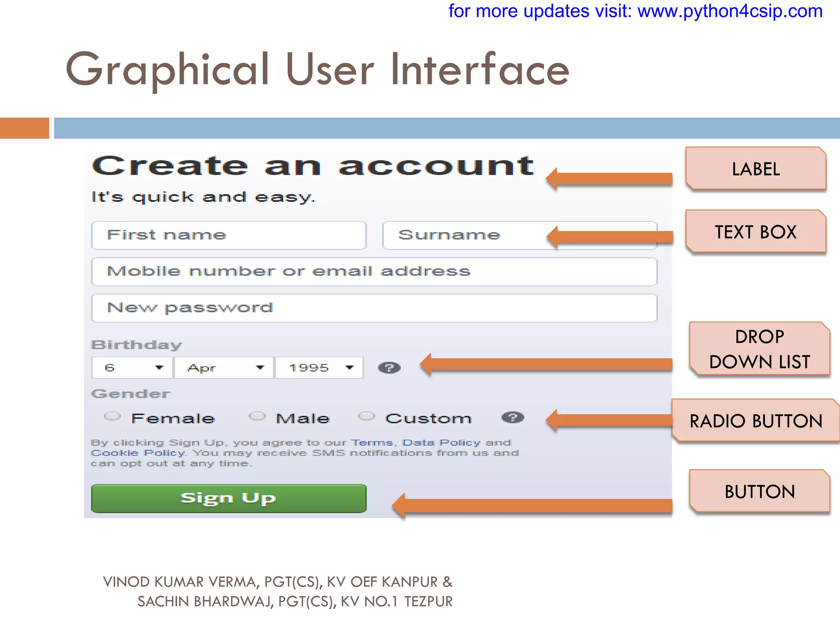Focus the Mobile number or email address field
The height and width of the screenshot is (630, 840).
[x=374, y=272]
